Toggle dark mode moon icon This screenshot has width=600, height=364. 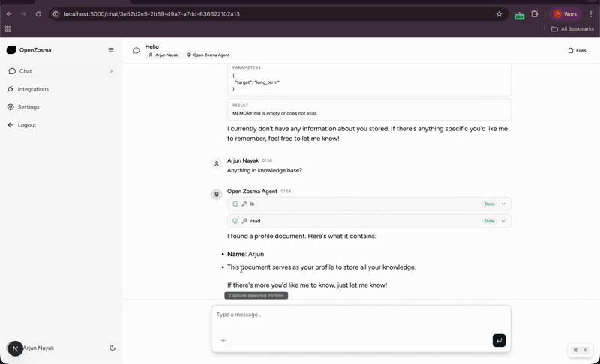click(x=112, y=348)
